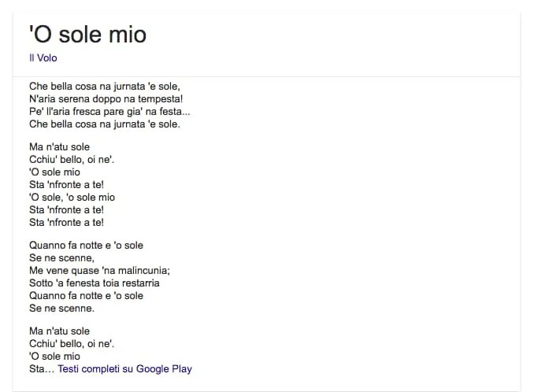Click the word festa... in the lyrics
The height and width of the screenshot is (392, 556).
click(x=175, y=112)
